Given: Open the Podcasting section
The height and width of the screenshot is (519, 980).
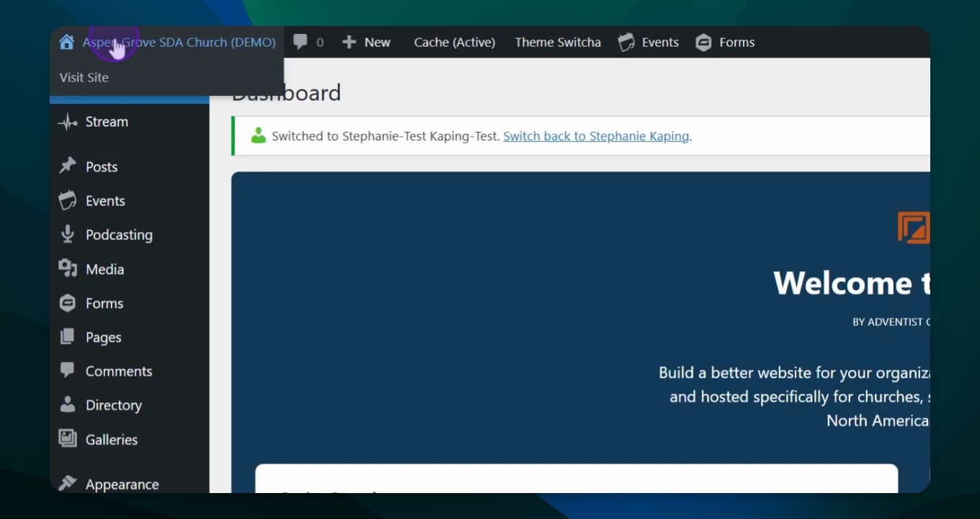Looking at the screenshot, I should point(119,234).
